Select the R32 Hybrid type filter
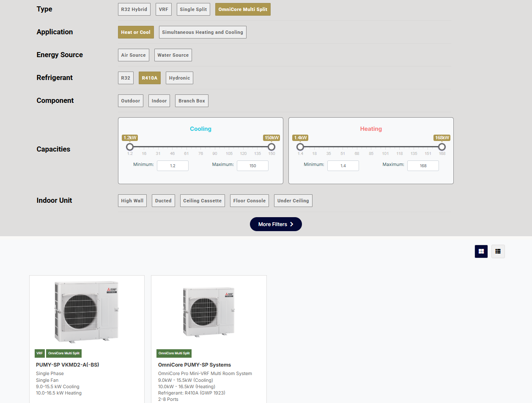The width and height of the screenshot is (532, 403). coord(134,9)
